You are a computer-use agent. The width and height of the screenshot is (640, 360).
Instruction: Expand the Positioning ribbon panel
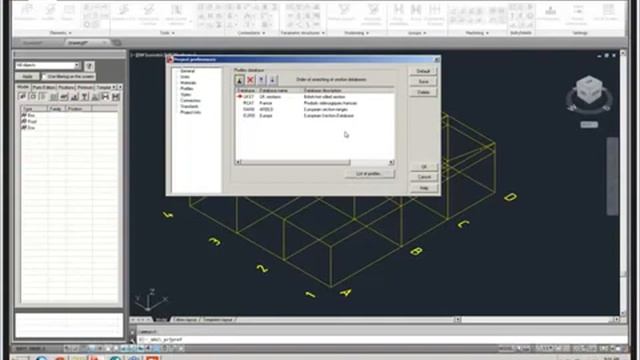coord(356,33)
